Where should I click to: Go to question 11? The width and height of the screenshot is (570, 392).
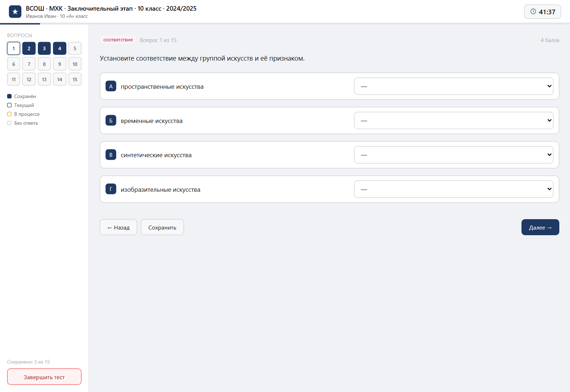[x=14, y=79]
